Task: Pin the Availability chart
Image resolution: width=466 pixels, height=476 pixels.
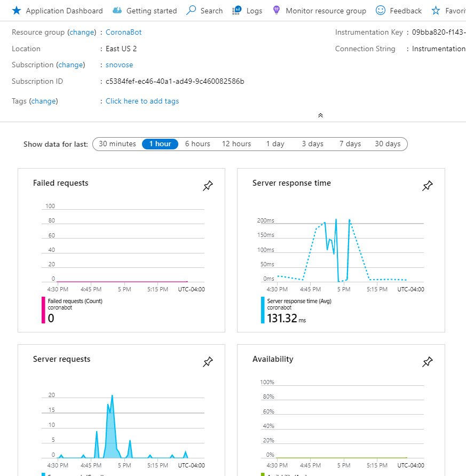Action: (x=428, y=362)
